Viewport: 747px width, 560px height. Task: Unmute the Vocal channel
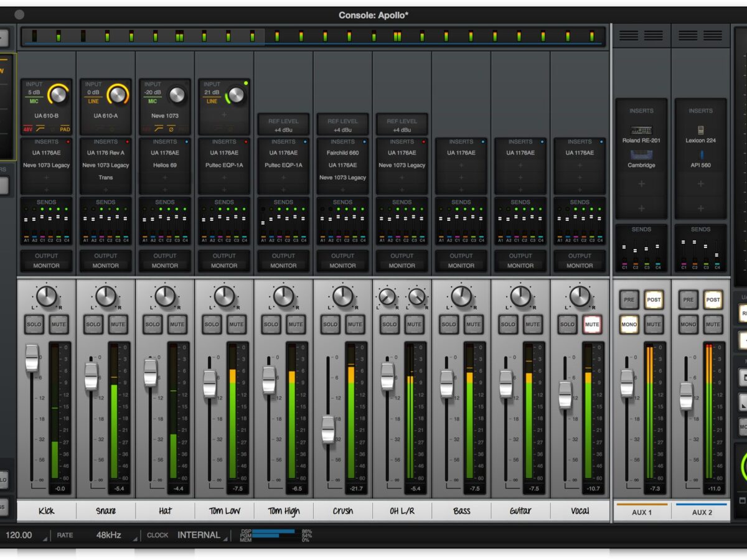pyautogui.click(x=592, y=324)
